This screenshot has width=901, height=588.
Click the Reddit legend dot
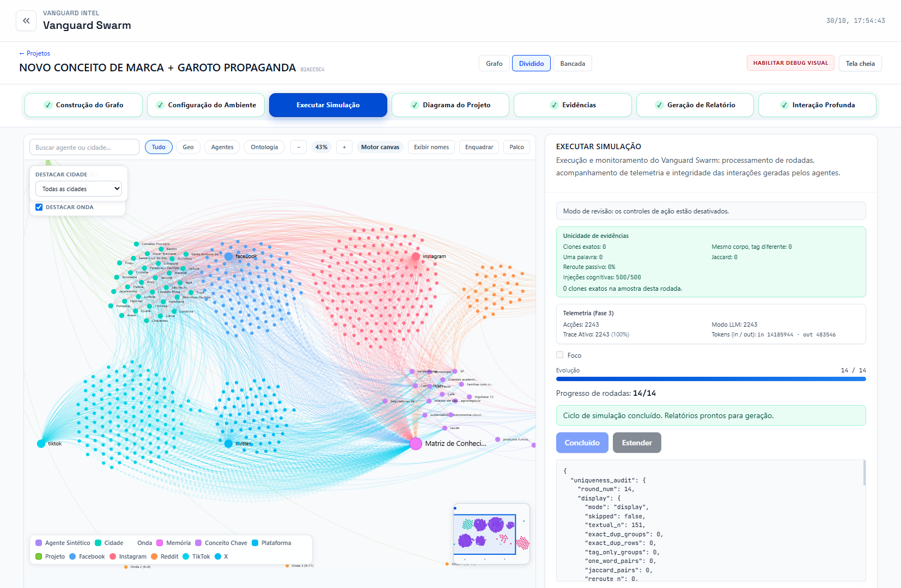(x=154, y=556)
